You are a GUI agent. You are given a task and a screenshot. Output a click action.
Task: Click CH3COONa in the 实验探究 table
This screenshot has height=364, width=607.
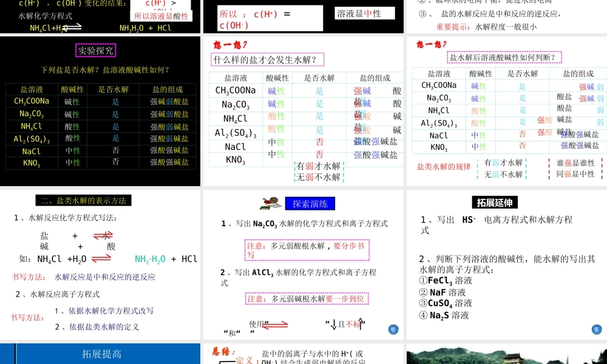(32, 101)
